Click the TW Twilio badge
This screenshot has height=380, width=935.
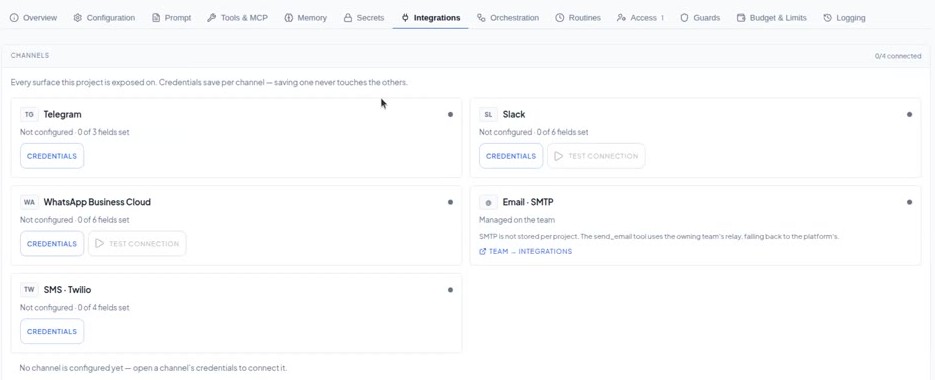[x=29, y=290]
